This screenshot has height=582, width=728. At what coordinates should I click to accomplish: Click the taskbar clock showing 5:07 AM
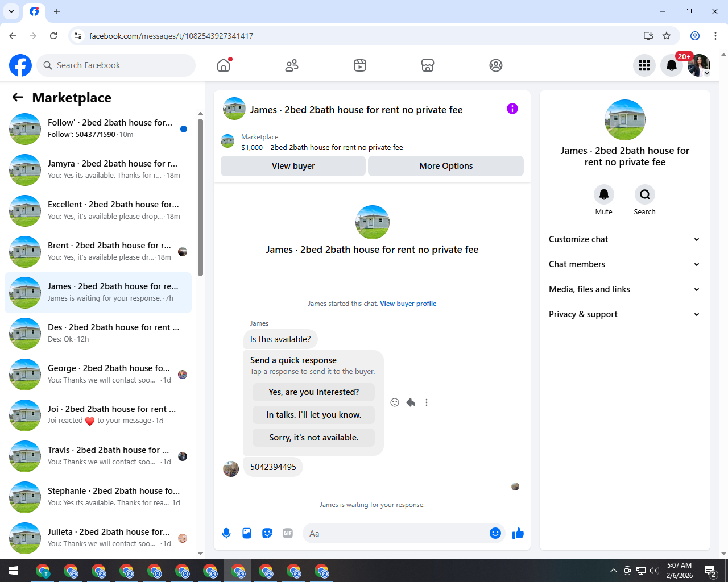pyautogui.click(x=680, y=571)
